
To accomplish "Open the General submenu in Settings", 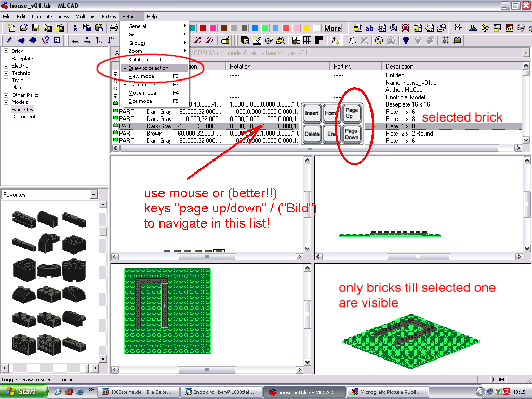I will [154, 26].
